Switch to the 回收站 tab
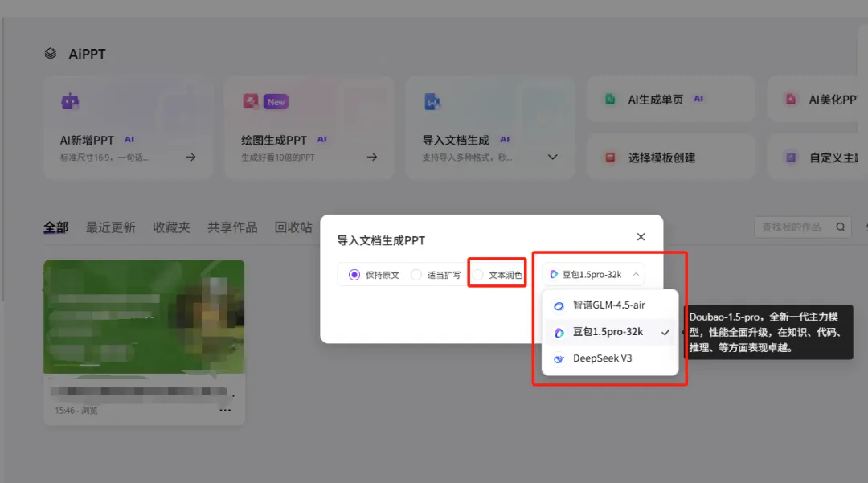 coord(293,227)
